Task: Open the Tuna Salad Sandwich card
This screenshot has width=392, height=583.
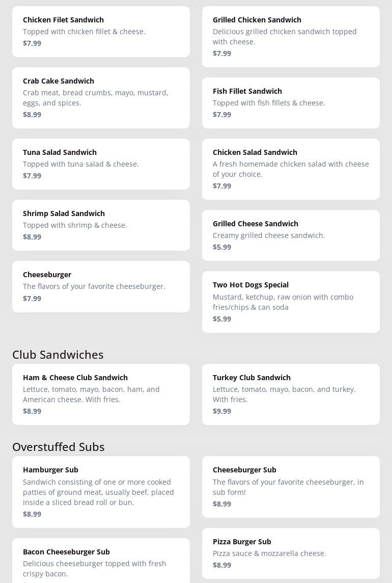Action: (101, 164)
